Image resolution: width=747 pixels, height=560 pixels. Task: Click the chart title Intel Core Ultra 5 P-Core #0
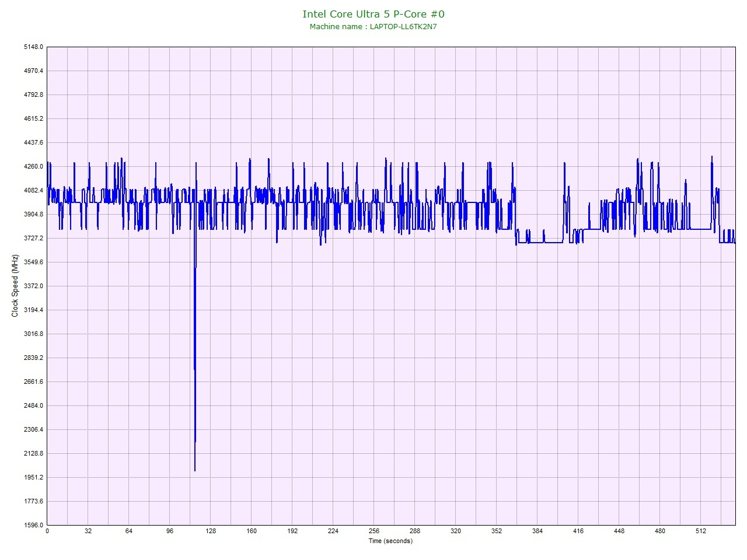tap(373, 14)
